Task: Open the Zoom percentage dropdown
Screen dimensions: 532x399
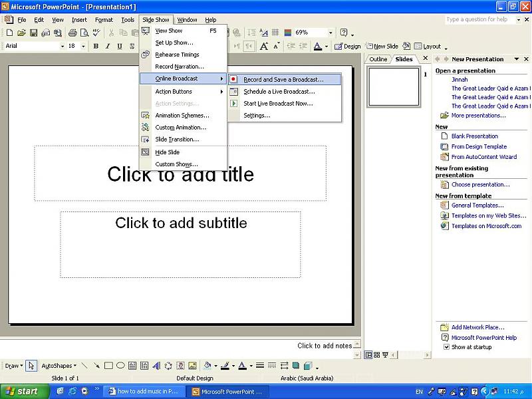Action: 331,33
